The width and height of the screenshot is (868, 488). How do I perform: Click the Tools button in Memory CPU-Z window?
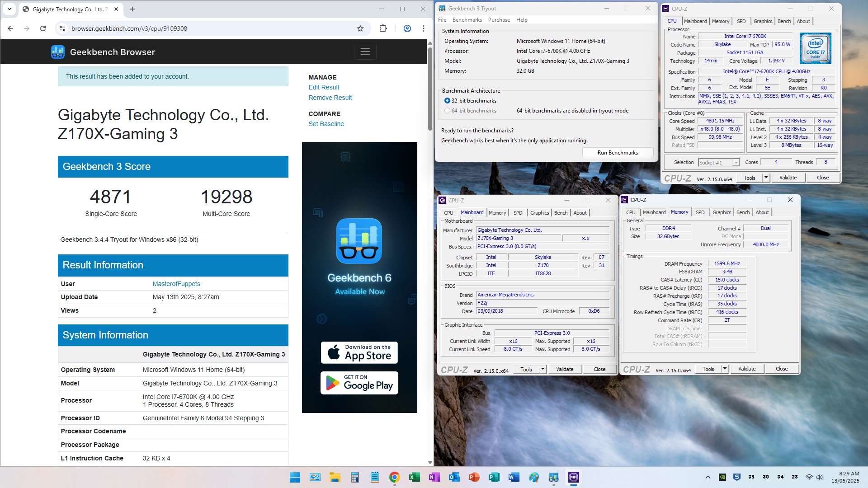pyautogui.click(x=708, y=369)
